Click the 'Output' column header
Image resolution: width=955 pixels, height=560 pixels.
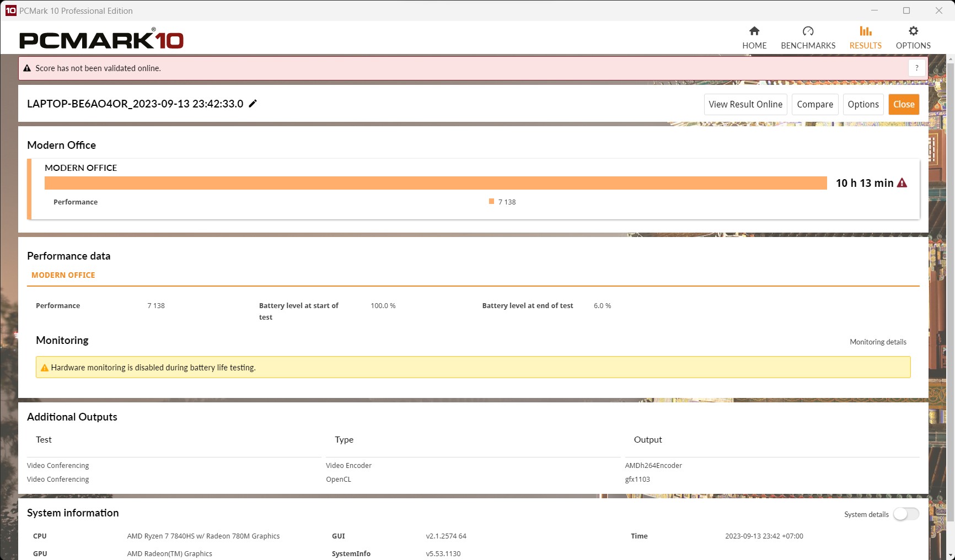click(x=648, y=439)
